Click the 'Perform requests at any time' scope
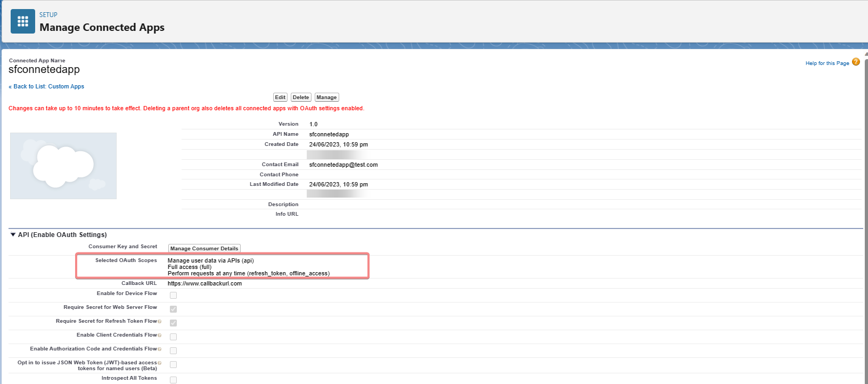The image size is (868, 384). click(249, 273)
